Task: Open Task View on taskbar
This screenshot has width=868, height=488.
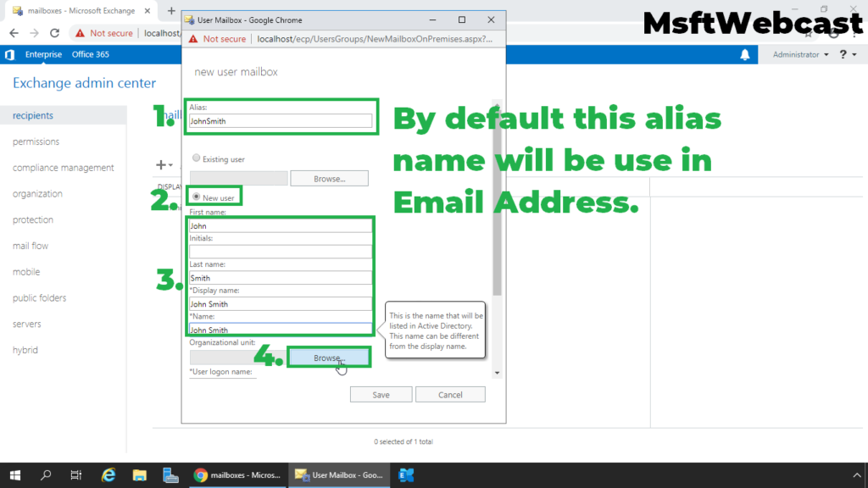Action: (x=75, y=475)
